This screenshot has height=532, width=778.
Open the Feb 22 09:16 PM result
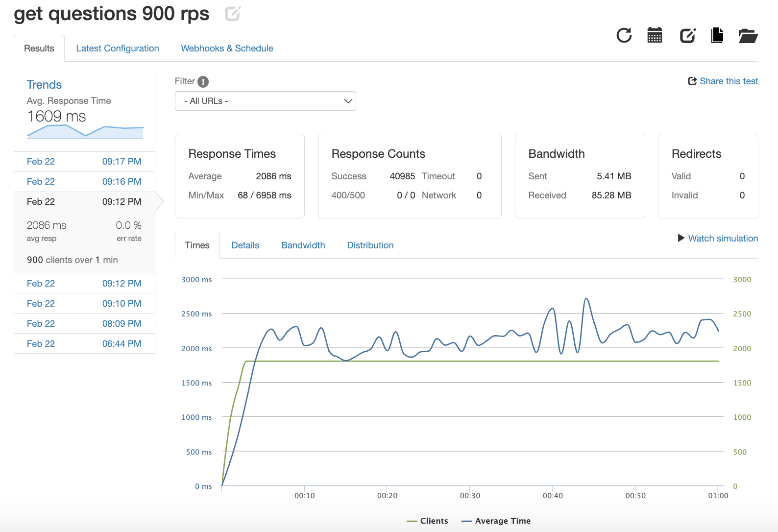pyautogui.click(x=84, y=182)
